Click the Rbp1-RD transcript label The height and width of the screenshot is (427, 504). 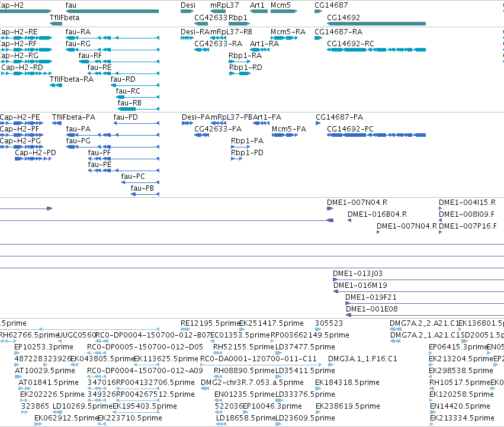click(245, 68)
